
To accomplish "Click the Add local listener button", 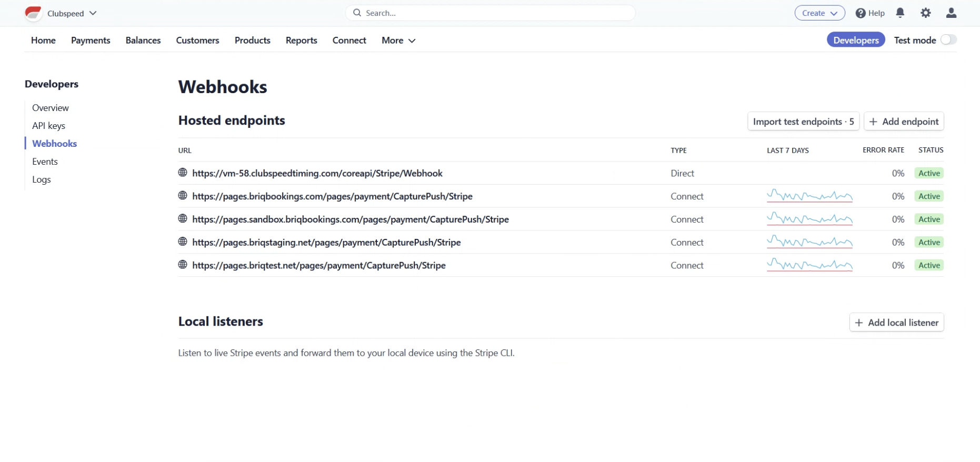I will pos(896,323).
